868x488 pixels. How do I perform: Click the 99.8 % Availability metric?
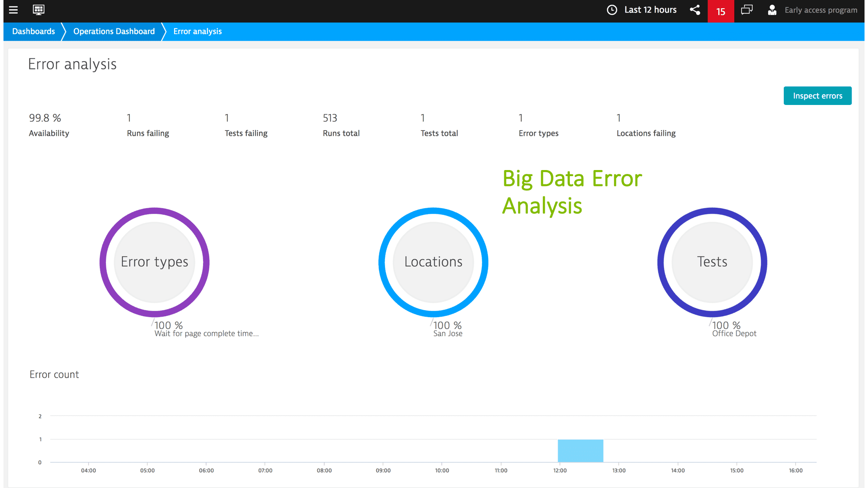point(49,125)
